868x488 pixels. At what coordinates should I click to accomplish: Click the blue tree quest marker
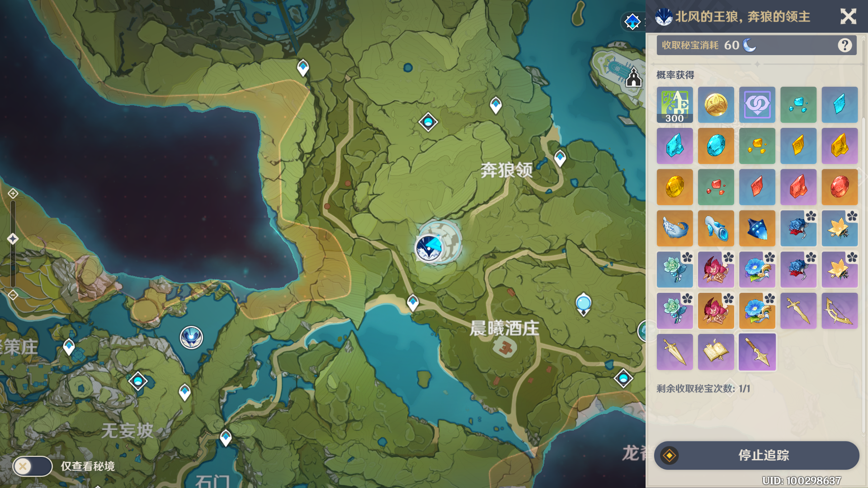click(x=632, y=21)
